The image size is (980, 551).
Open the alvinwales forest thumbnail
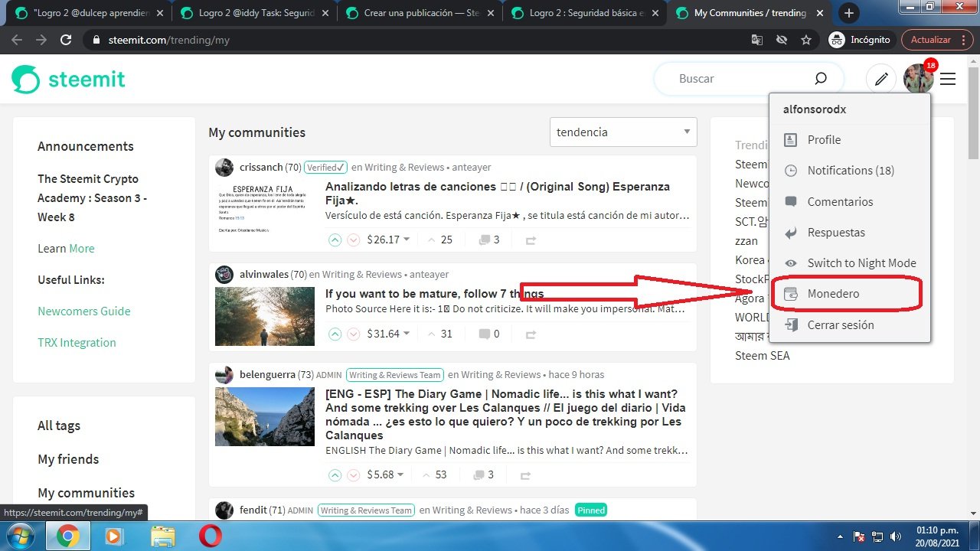click(264, 316)
